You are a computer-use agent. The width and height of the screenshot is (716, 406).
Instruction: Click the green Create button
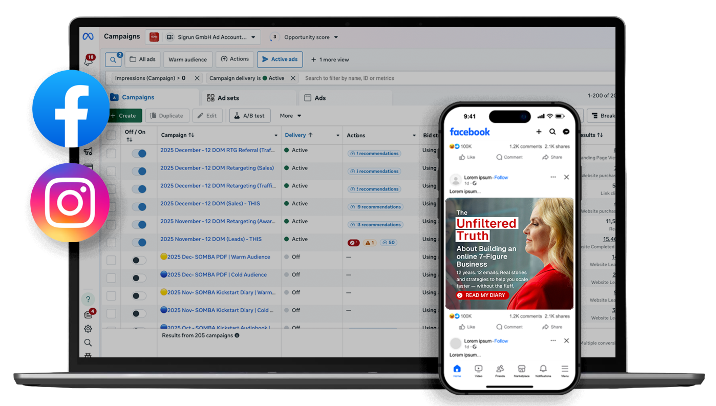tap(125, 116)
